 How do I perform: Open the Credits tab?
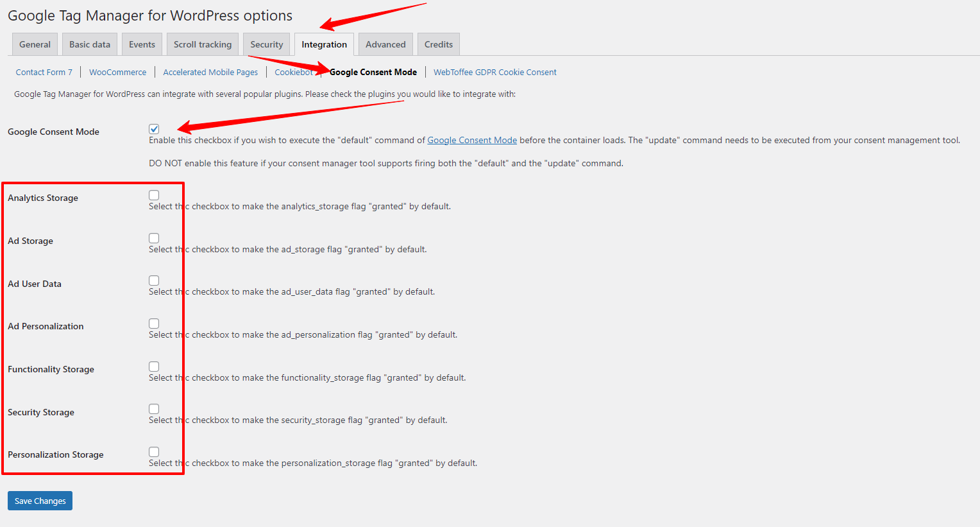coord(439,44)
